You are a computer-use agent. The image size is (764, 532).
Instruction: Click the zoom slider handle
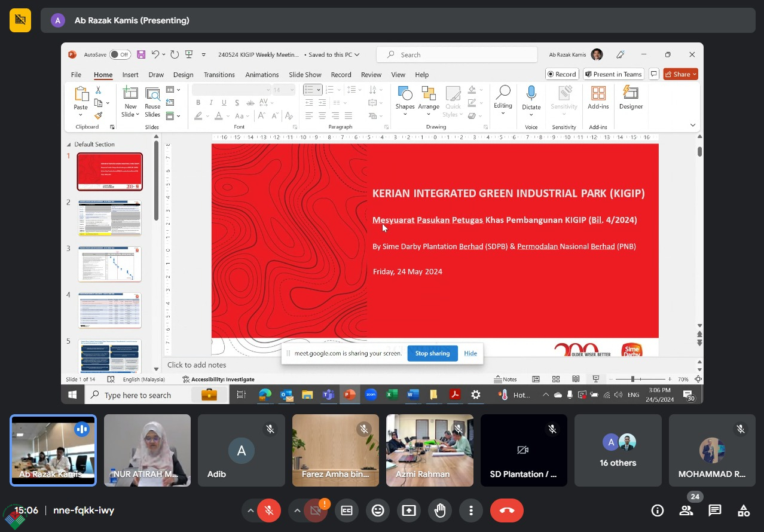pyautogui.click(x=632, y=379)
